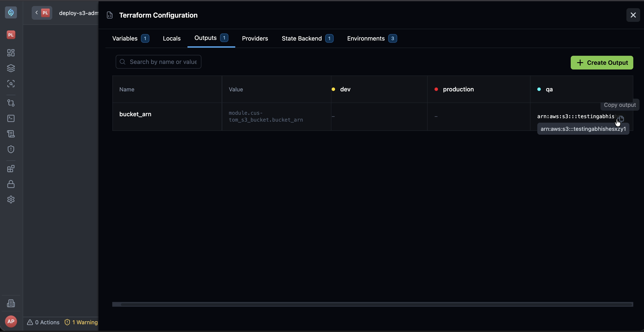Switch to the Locals tab
Viewport: 644px width, 332px height.
tap(172, 39)
